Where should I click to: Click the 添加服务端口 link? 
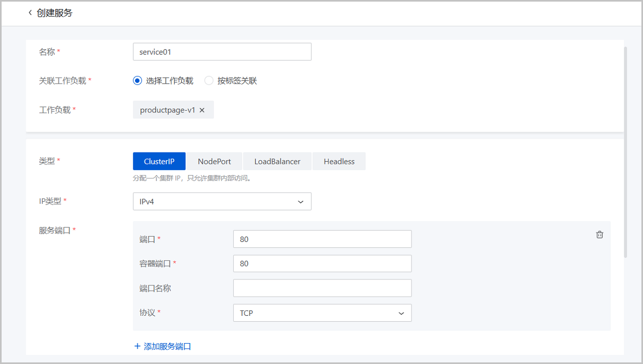(x=167, y=346)
